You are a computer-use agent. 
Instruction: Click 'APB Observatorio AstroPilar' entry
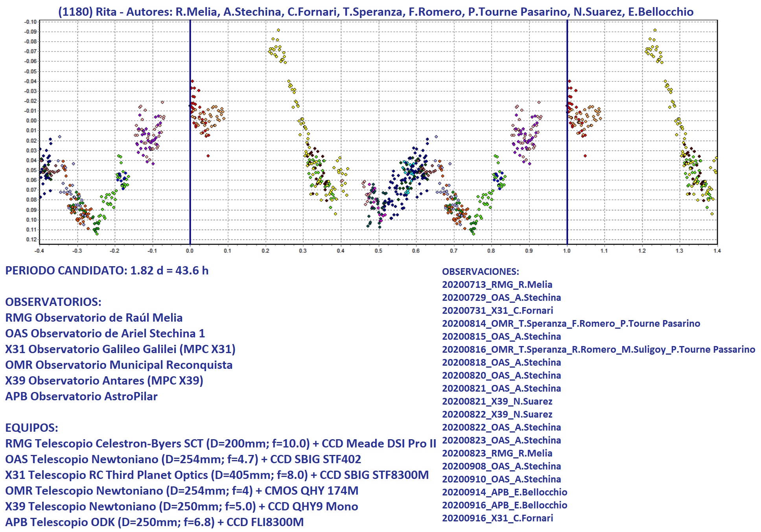pos(81,396)
